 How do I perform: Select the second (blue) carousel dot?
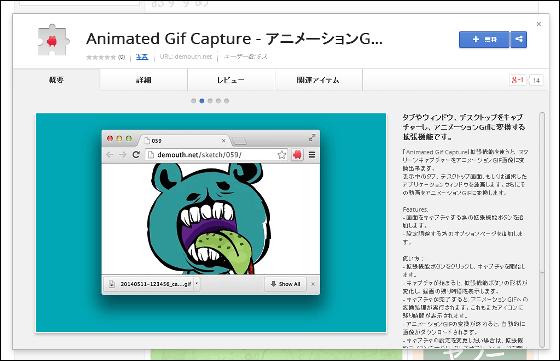[202, 101]
